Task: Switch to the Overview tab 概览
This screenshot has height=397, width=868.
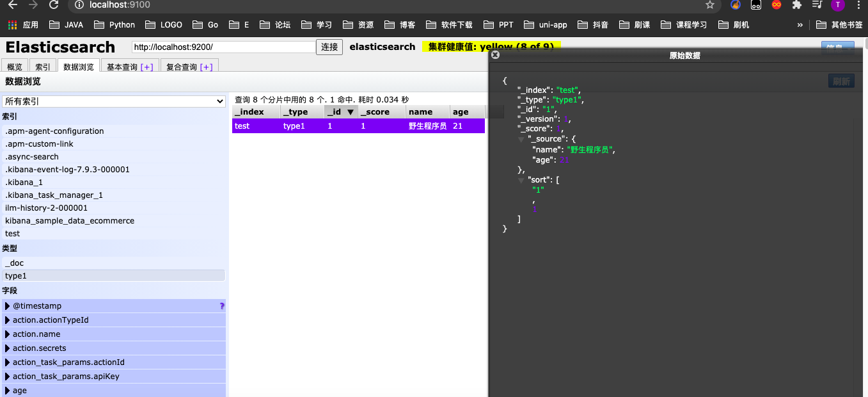Action: tap(14, 67)
